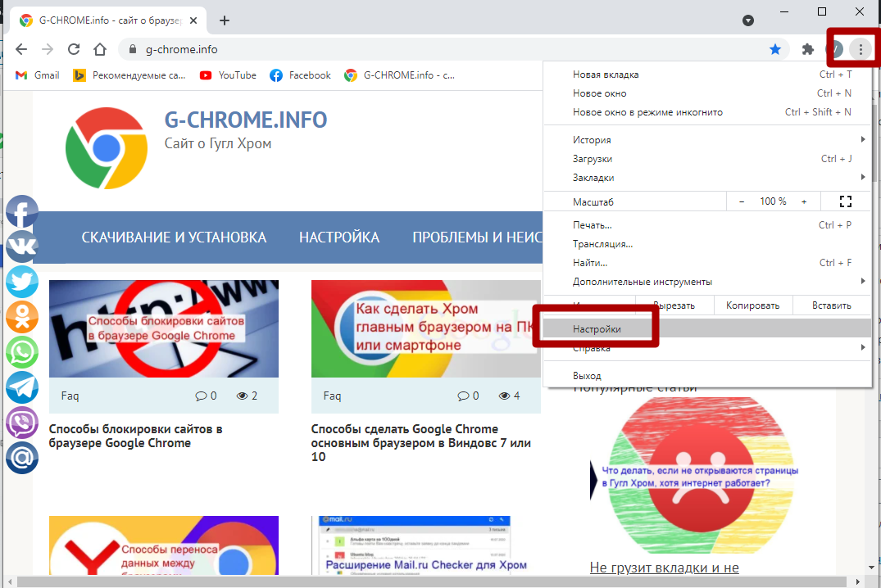881x588 pixels.
Task: Select Новая вкладка menu item
Action: (706, 75)
